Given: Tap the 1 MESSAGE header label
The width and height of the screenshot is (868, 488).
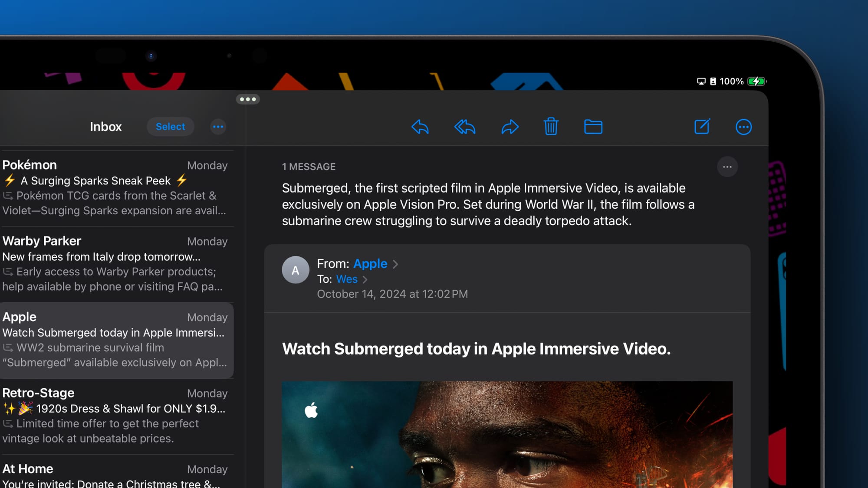Looking at the screenshot, I should pos(309,167).
